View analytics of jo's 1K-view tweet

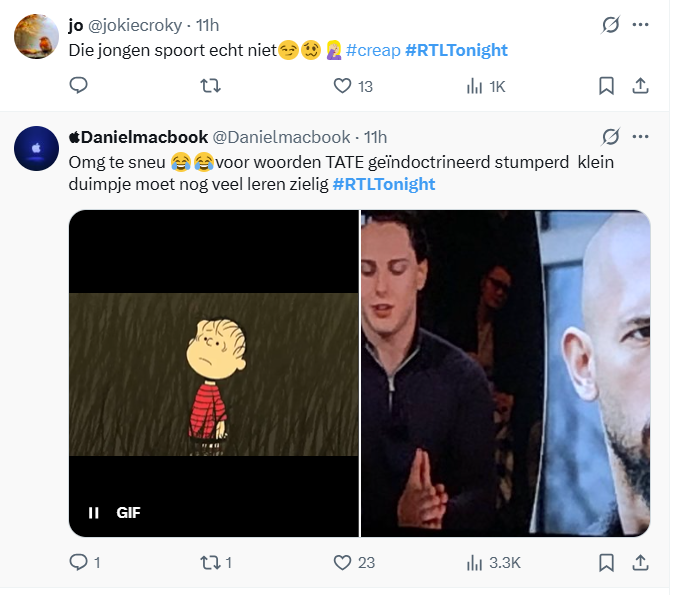pyautogui.click(x=476, y=86)
